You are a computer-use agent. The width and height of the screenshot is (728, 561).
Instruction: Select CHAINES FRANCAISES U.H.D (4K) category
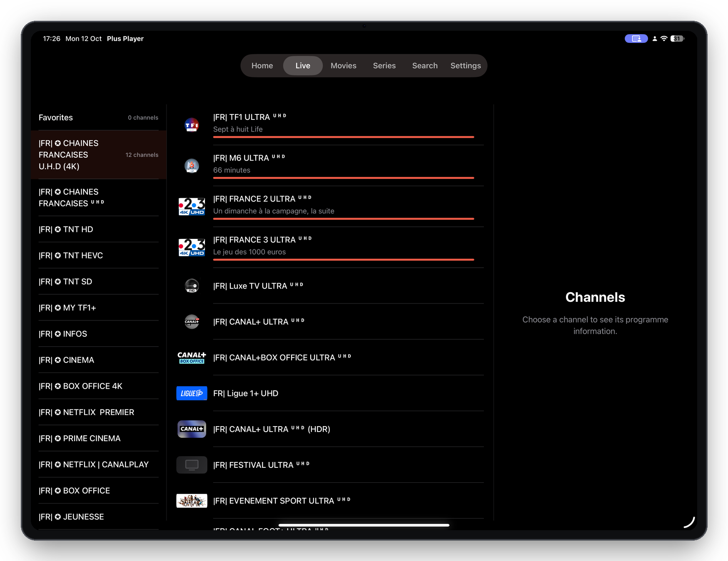pos(99,155)
